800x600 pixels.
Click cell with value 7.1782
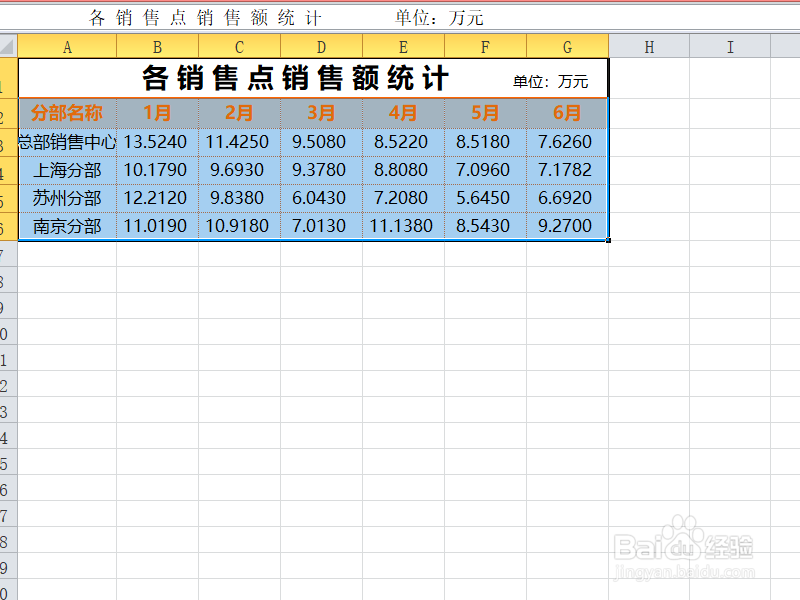pos(567,170)
